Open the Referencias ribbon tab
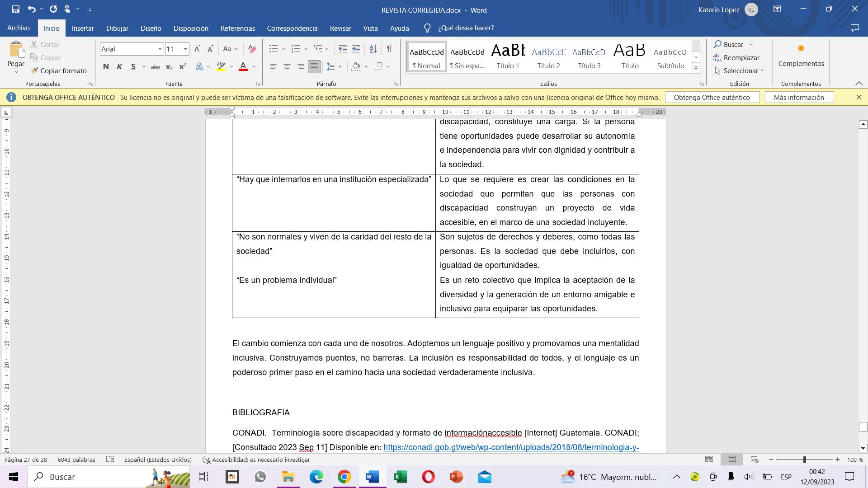 coord(237,28)
